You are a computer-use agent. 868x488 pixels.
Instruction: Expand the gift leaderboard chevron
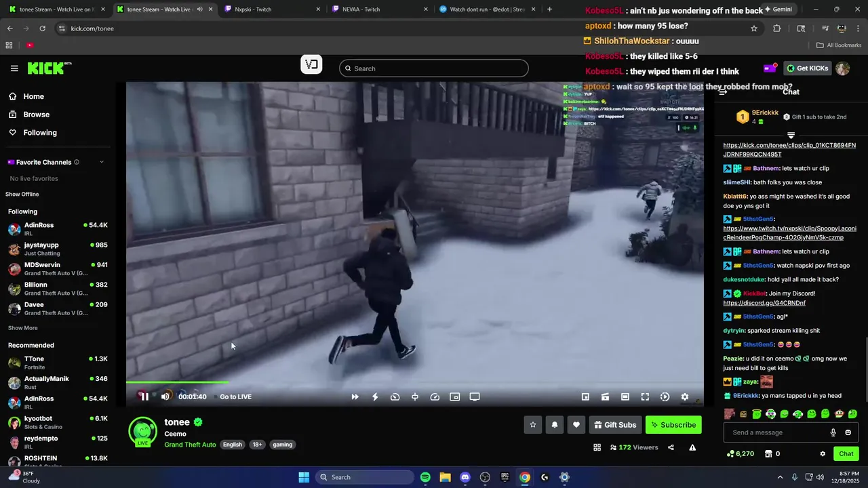click(x=791, y=136)
